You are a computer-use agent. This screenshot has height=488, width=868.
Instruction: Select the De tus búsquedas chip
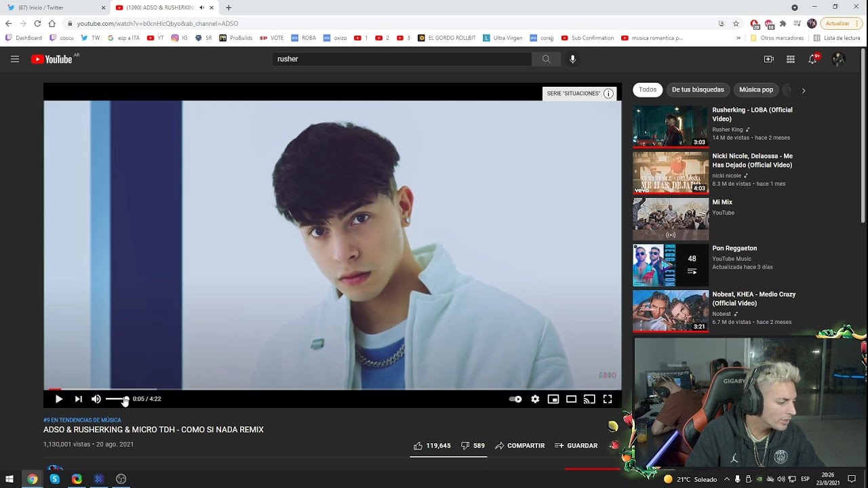click(698, 90)
